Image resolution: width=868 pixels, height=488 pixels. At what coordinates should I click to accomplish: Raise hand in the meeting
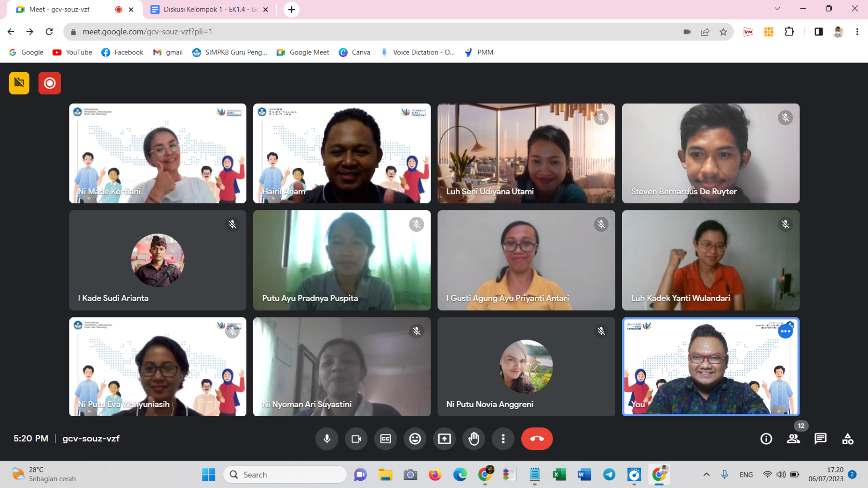[474, 439]
